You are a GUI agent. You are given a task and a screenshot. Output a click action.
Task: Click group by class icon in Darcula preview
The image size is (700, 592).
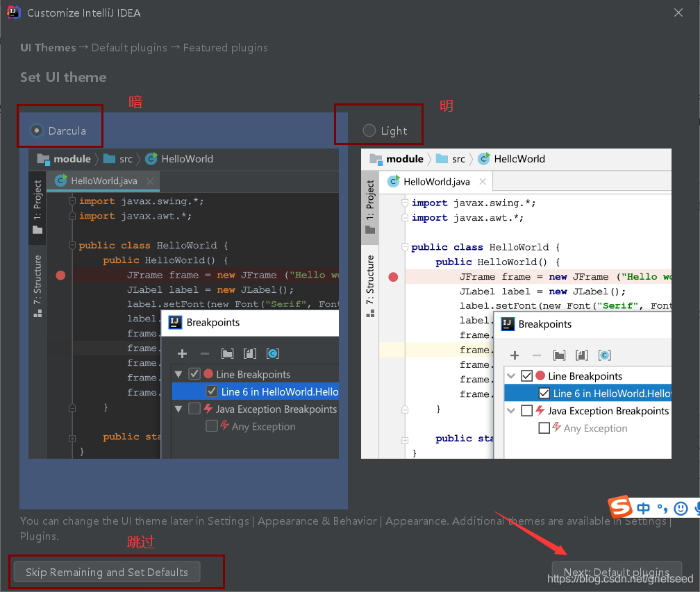(272, 354)
